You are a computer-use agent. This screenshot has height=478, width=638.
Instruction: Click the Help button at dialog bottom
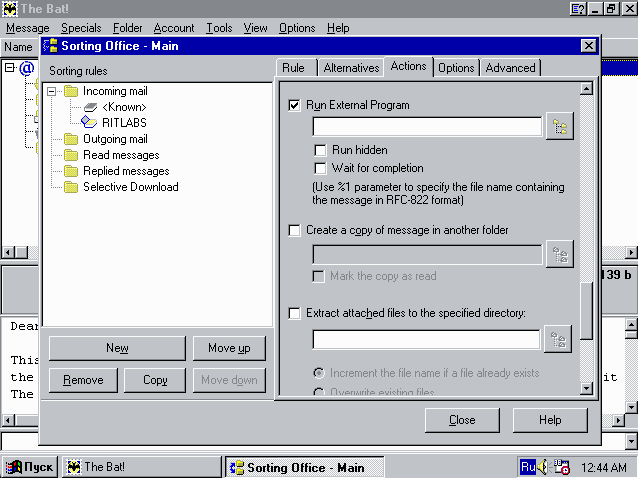tap(550, 420)
